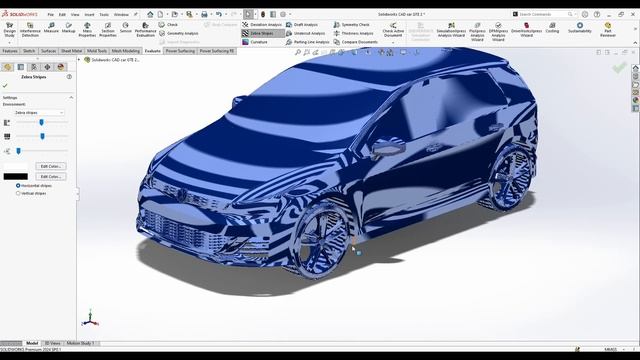Open Geometry Analysis

pyautogui.click(x=178, y=33)
